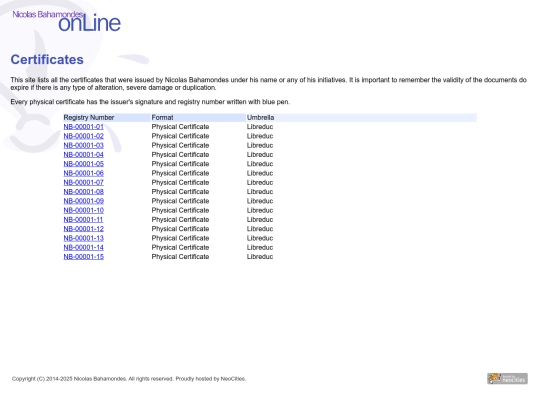
Task: Click the paragraph starting 'This site lists all'
Action: point(269,84)
